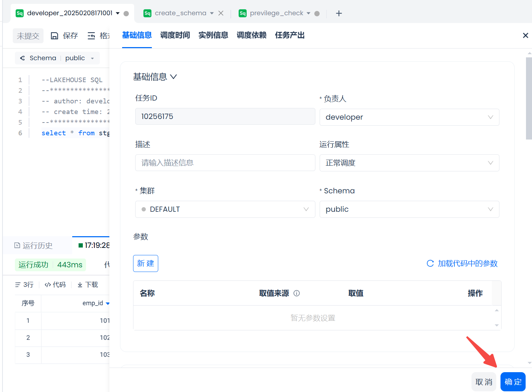Close the create_schema tab
The image size is (532, 392).
point(221,13)
